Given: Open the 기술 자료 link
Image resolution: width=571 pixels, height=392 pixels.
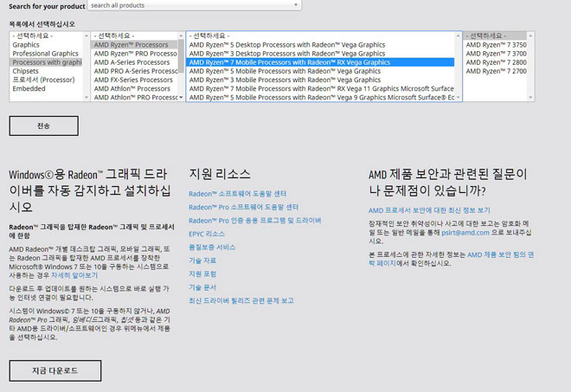Looking at the screenshot, I should [x=202, y=260].
